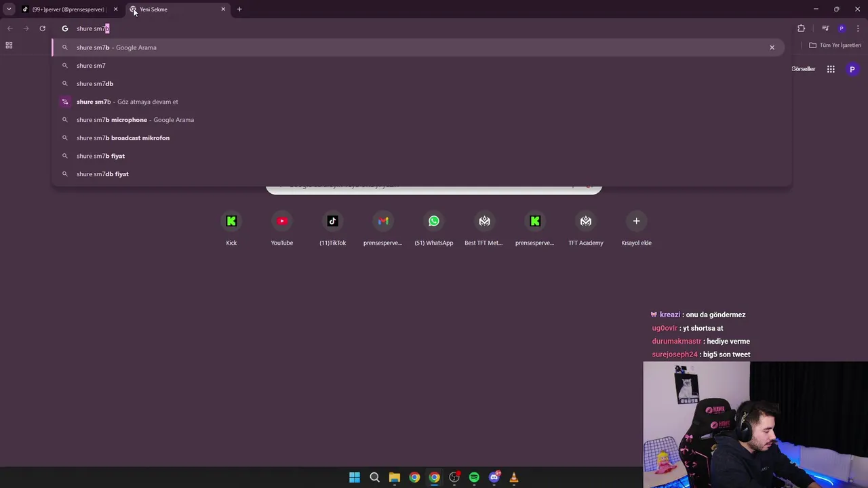The width and height of the screenshot is (868, 488).
Task: Focus the address bar with 'shure sm7b'
Action: tap(420, 28)
